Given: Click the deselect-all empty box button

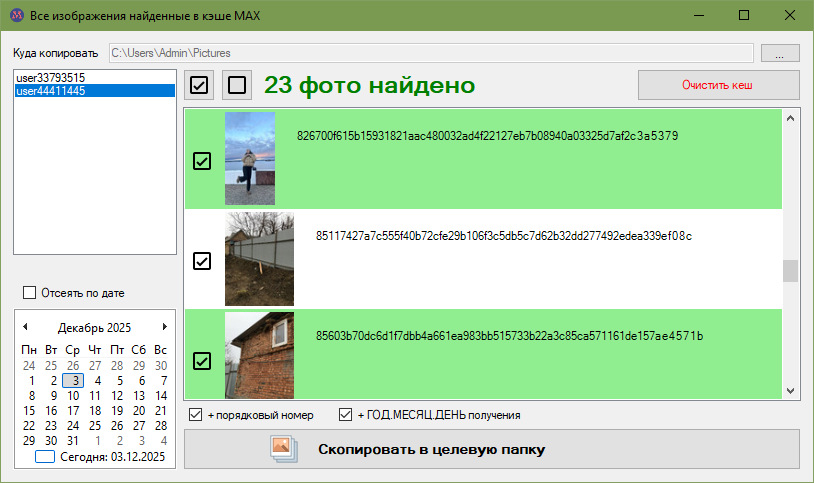Looking at the screenshot, I should pyautogui.click(x=237, y=86).
